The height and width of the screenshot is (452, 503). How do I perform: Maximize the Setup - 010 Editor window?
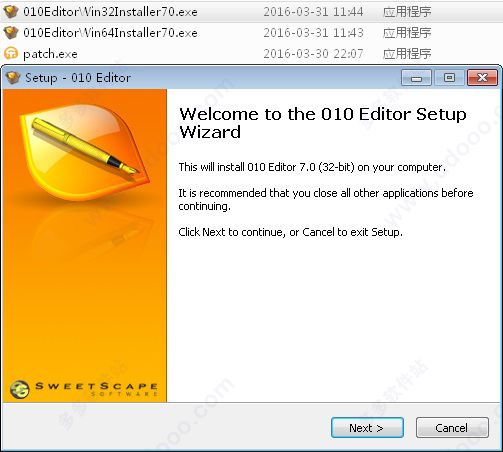coord(449,78)
